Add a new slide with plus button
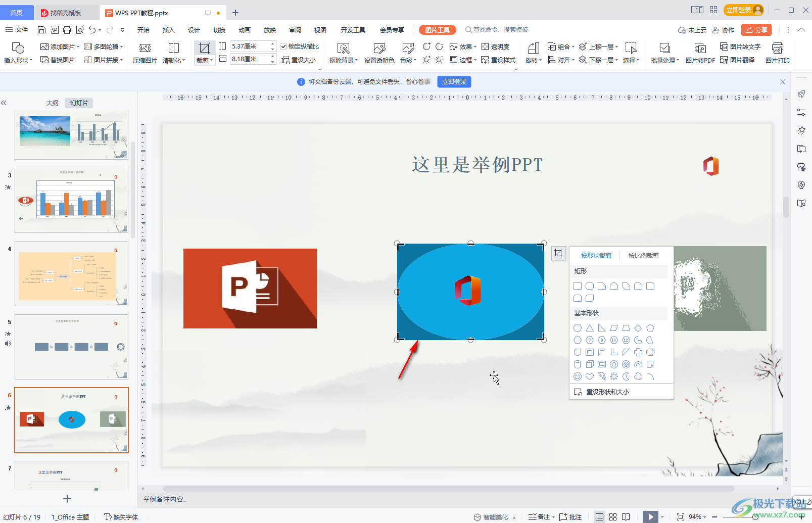This screenshot has width=812, height=523. 67,499
